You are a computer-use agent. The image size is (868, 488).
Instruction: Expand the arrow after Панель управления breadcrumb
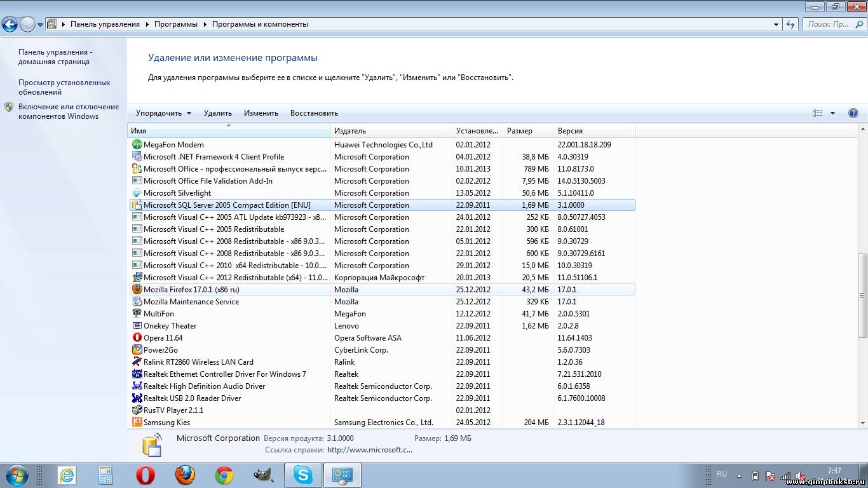pyautogui.click(x=147, y=24)
